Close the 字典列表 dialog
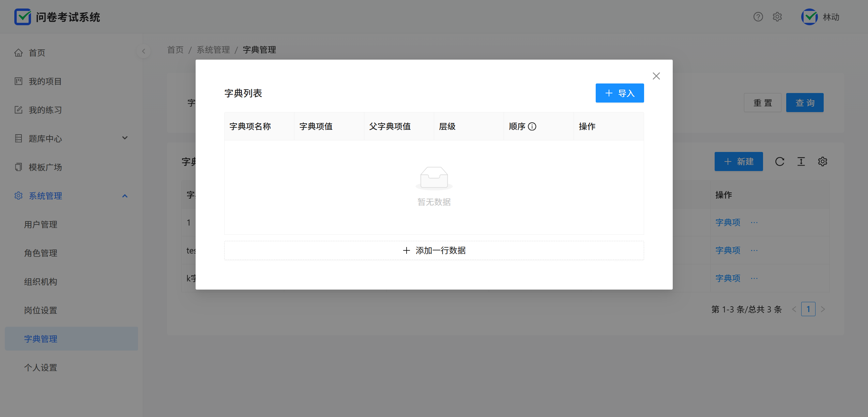 click(656, 76)
